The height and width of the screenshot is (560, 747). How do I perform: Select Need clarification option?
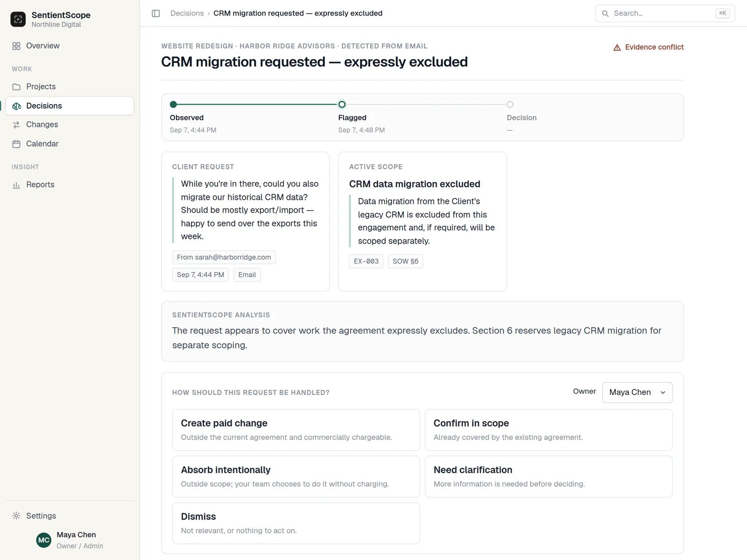tap(549, 476)
